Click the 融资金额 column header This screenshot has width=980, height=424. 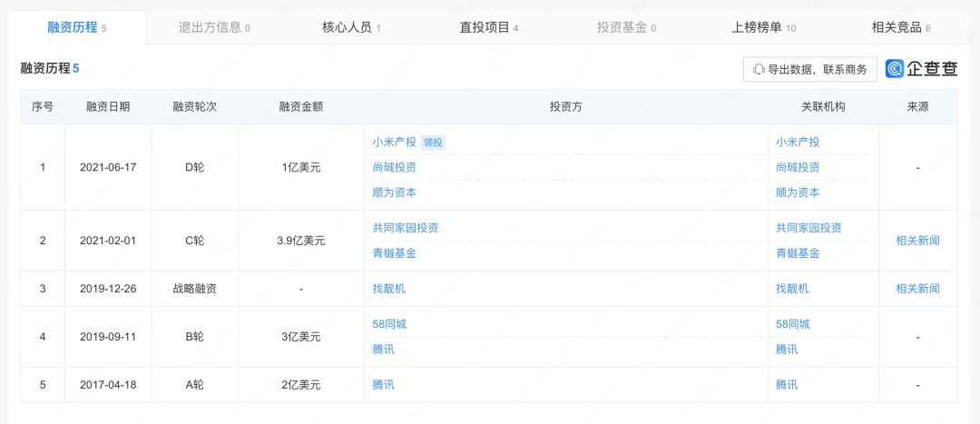(x=301, y=107)
